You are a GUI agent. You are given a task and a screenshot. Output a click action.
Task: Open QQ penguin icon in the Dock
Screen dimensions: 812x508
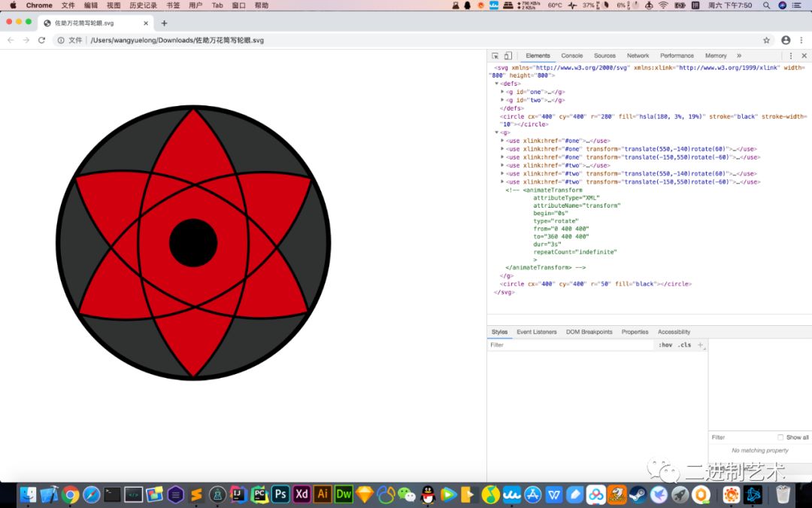(428, 494)
